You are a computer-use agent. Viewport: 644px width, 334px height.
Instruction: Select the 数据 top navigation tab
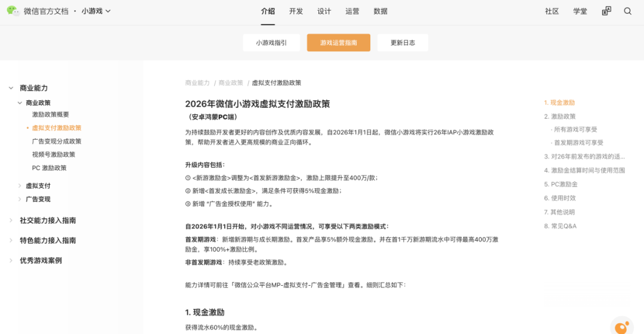pos(380,11)
